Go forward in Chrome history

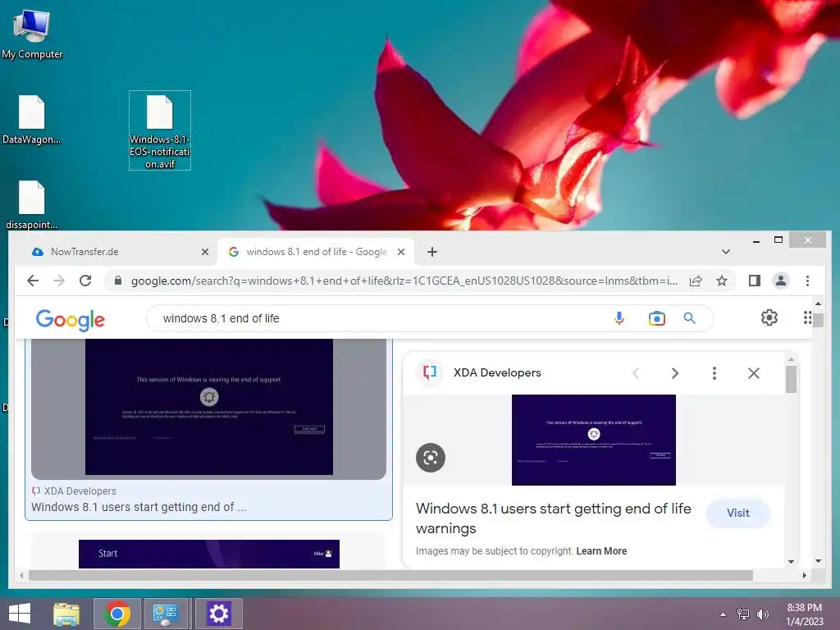[x=59, y=281]
